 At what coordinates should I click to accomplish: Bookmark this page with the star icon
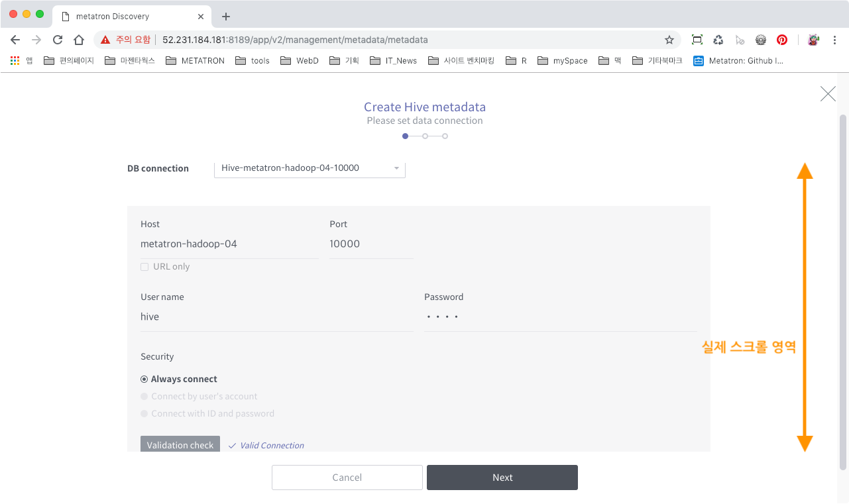(x=669, y=40)
